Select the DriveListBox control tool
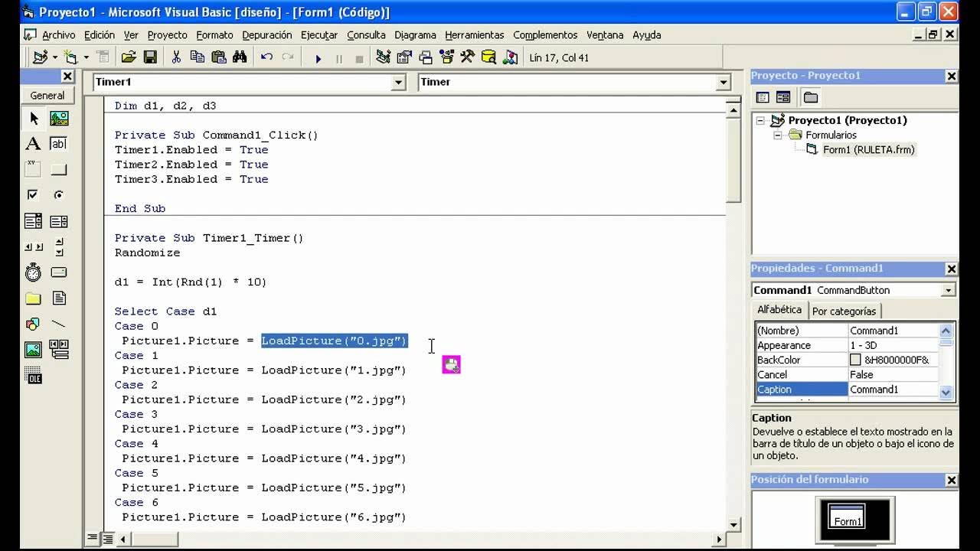This screenshot has height=551, width=980. [59, 272]
